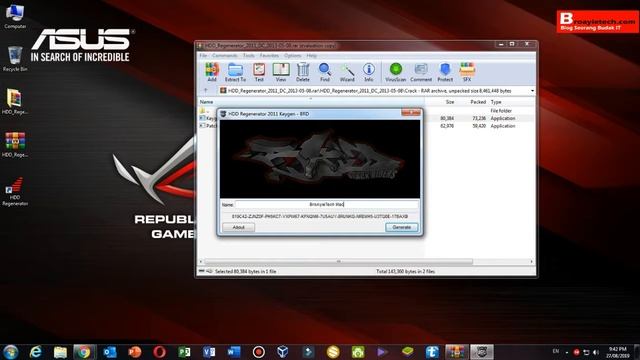The height and width of the screenshot is (360, 640).
Task: Open the Comment tool
Action: tap(421, 72)
